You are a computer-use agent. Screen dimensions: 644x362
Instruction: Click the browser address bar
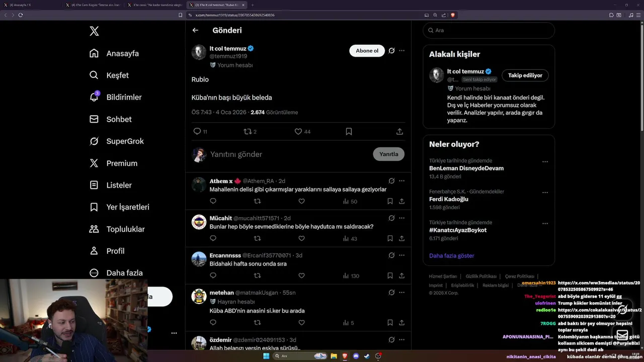coord(307,15)
